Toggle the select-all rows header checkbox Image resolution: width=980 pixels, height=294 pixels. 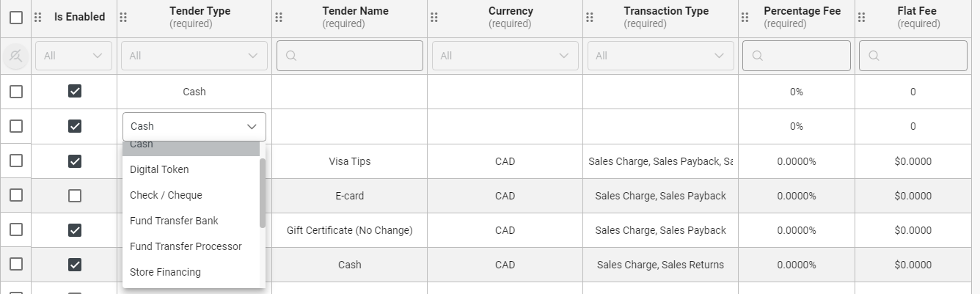pyautogui.click(x=15, y=18)
